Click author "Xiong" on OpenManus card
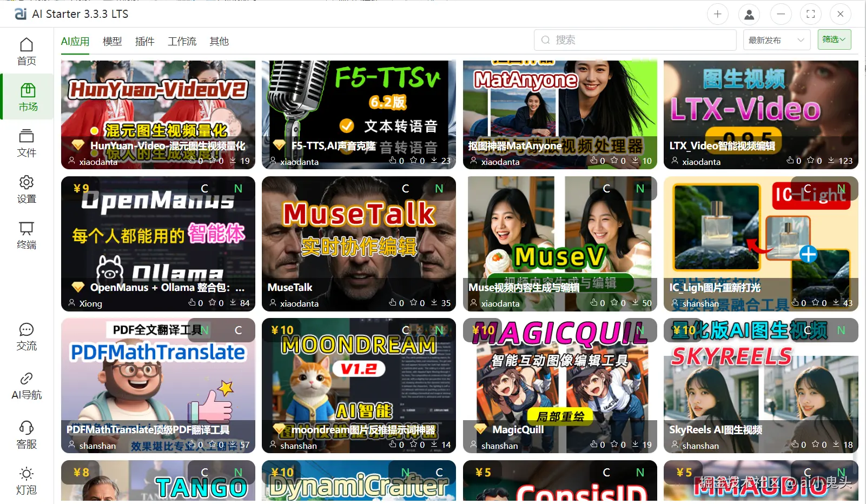Screen dimensions: 866x504 [90, 303]
